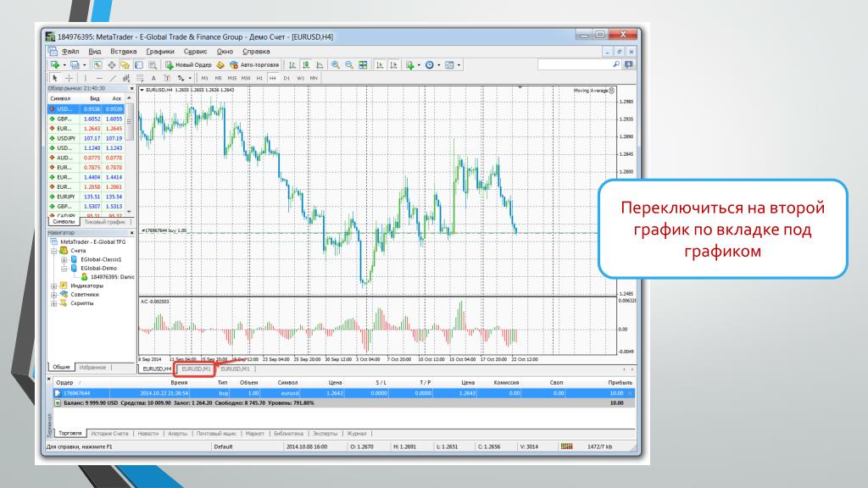Click Market Watch scrollbar thumb

coord(130,122)
